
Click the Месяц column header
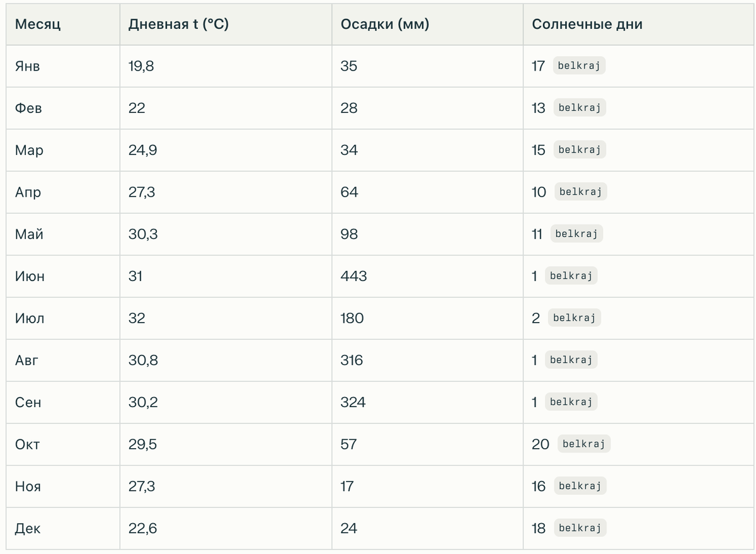pos(63,25)
